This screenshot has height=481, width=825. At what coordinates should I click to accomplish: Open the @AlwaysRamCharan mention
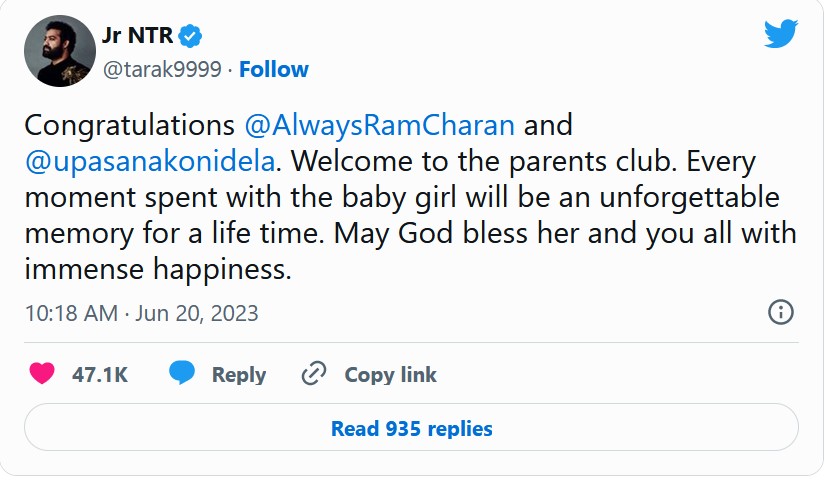tap(380, 126)
